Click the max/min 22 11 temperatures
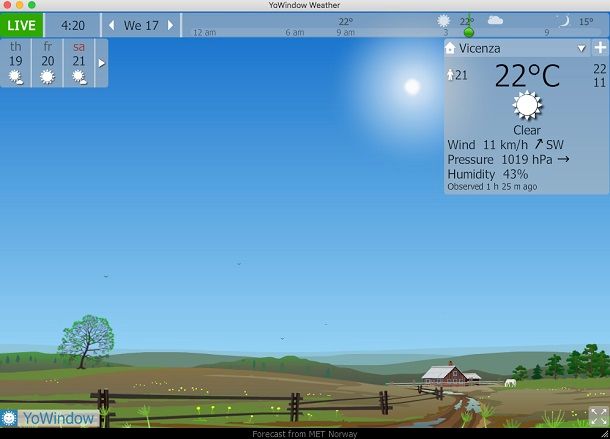Image resolution: width=610 pixels, height=439 pixels. point(599,76)
